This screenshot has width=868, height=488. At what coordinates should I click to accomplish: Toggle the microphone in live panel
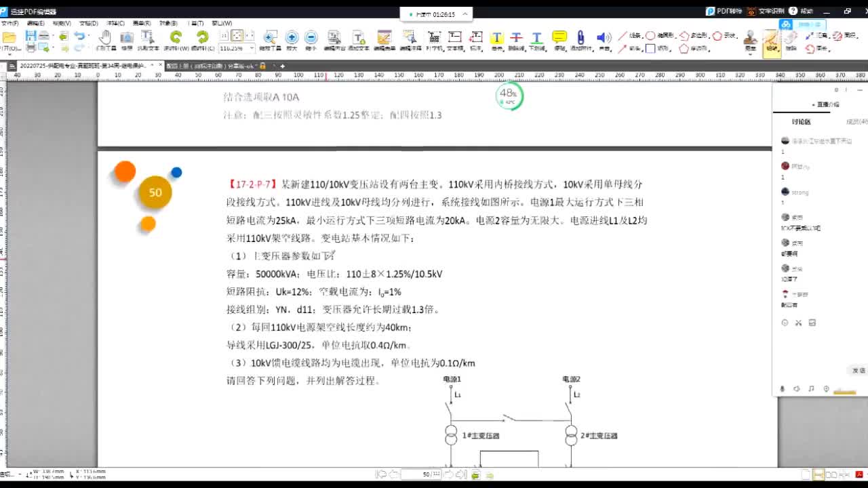tap(782, 389)
